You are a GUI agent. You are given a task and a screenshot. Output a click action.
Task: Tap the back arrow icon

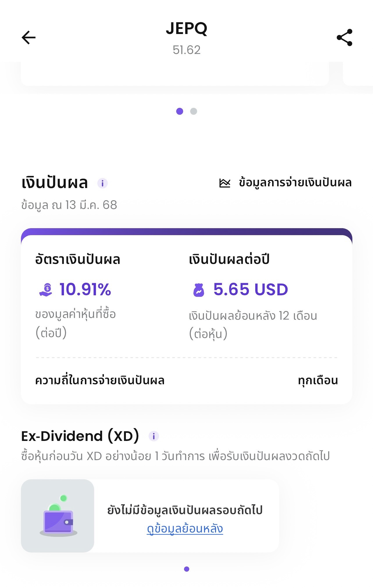[28, 37]
